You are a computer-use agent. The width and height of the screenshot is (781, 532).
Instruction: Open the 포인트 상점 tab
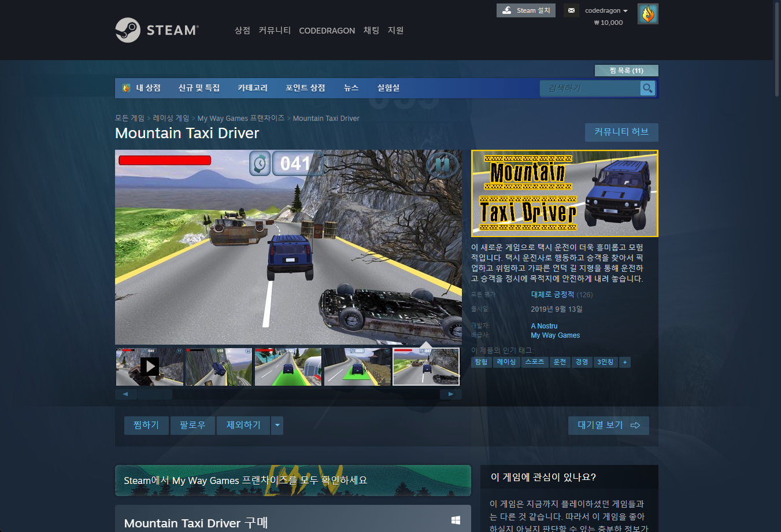(305, 88)
